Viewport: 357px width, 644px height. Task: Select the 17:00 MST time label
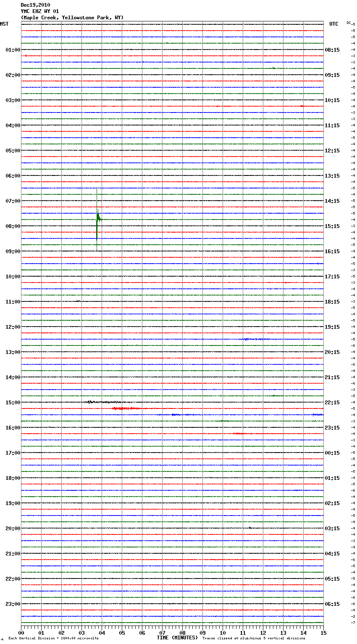(x=13, y=453)
